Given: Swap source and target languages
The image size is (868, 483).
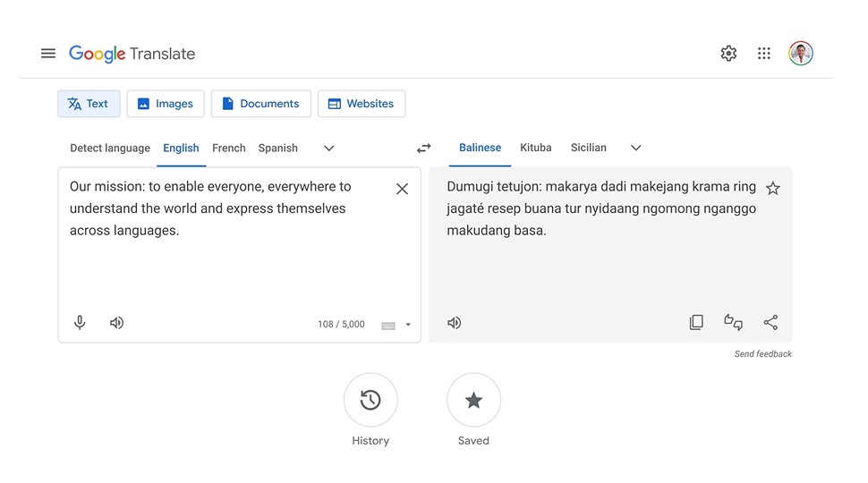Looking at the screenshot, I should point(423,148).
